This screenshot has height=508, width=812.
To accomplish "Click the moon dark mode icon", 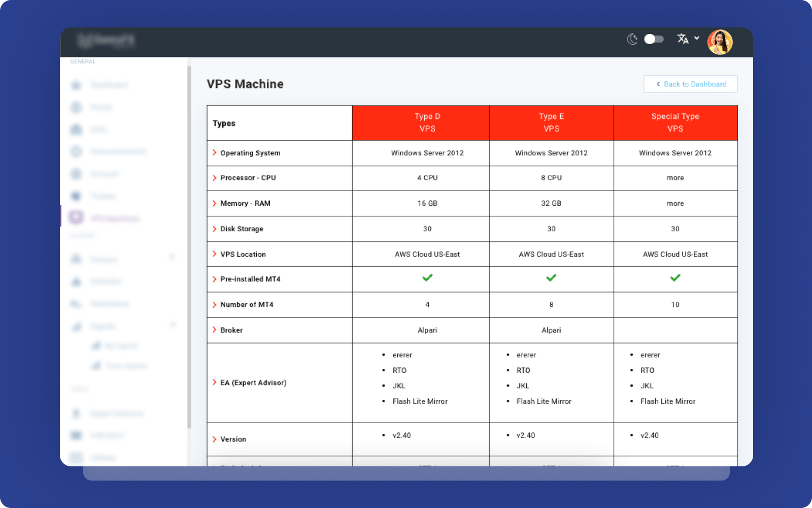I will coord(632,39).
